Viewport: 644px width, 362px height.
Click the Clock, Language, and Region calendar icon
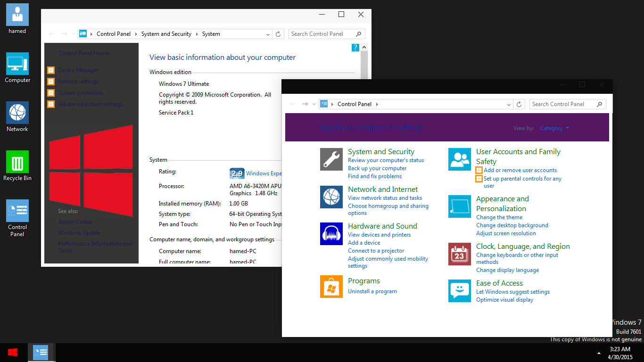click(459, 255)
